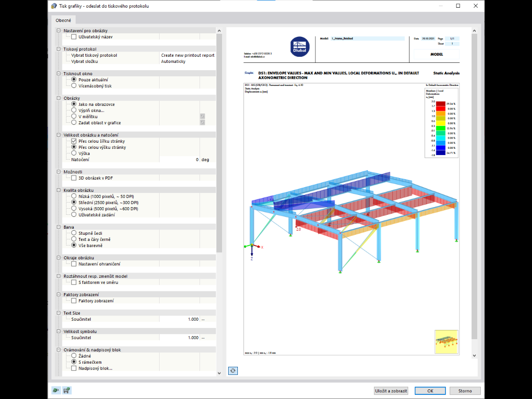Enable Nastavení ohraničení checkbox
The height and width of the screenshot is (399, 532).
(74, 264)
